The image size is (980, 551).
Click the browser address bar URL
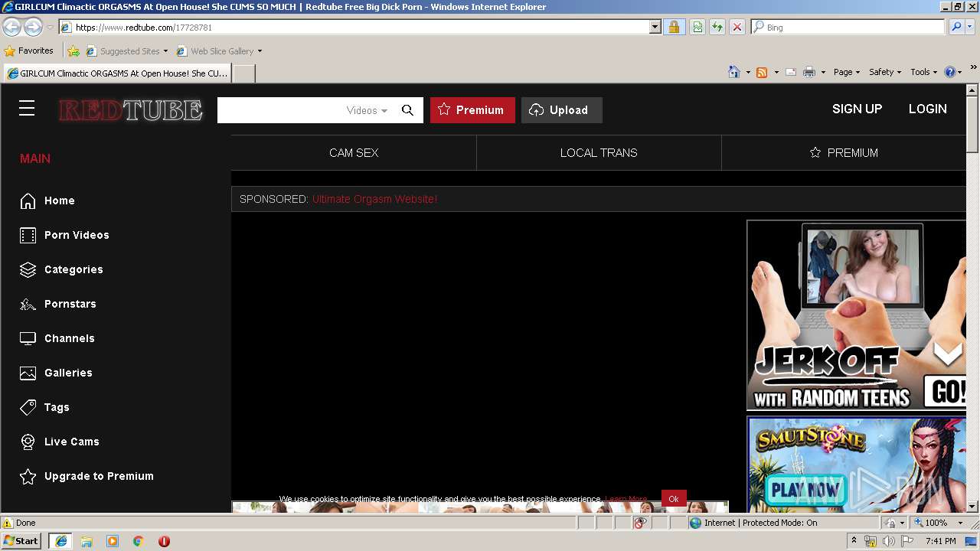point(354,27)
